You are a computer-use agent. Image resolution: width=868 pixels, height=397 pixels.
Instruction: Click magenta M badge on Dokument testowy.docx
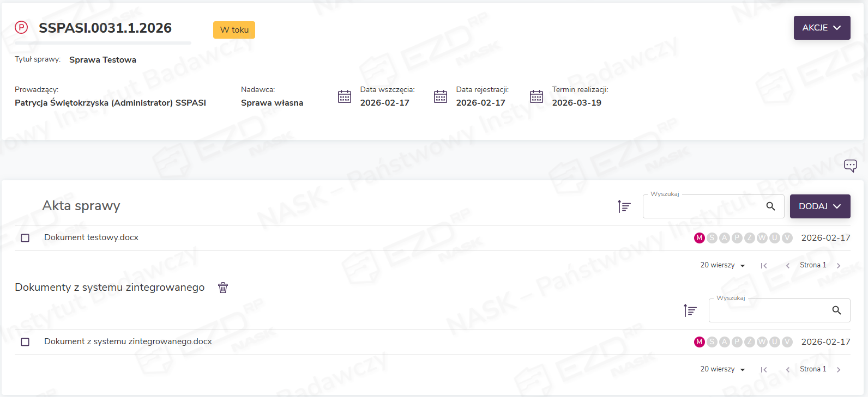tap(699, 238)
